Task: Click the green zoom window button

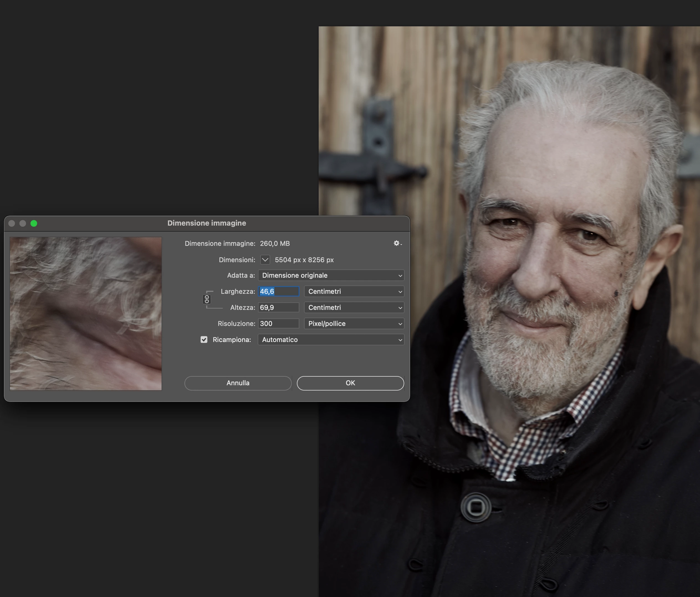Action: [x=34, y=223]
